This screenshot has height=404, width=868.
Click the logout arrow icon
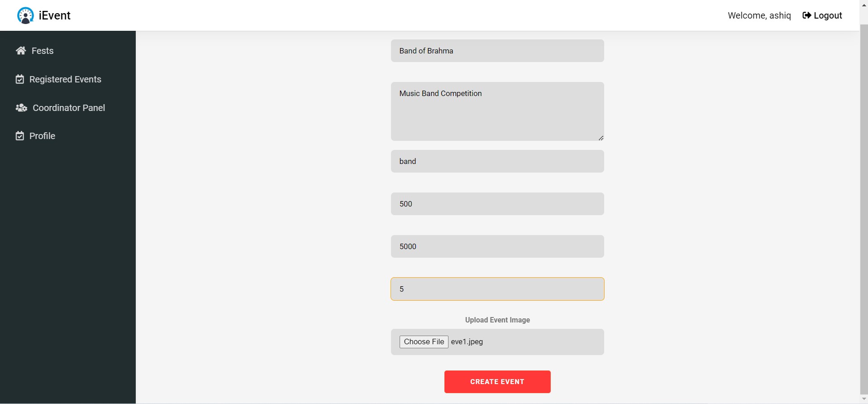[x=807, y=15]
